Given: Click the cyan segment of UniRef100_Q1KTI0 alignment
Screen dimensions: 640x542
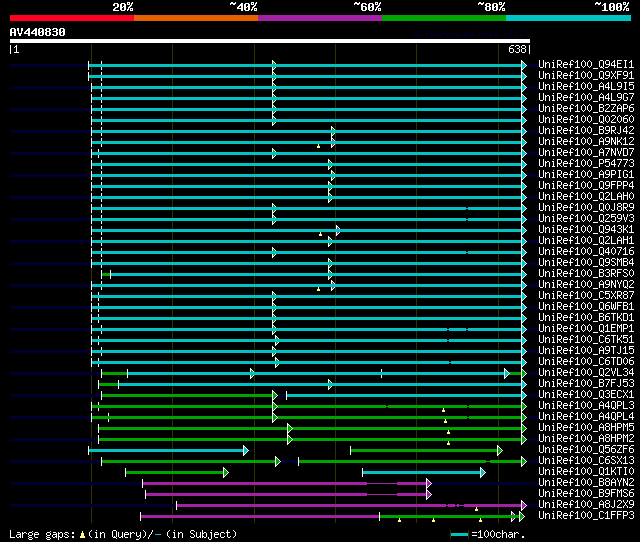Looking at the screenshot, I should (x=422, y=473).
